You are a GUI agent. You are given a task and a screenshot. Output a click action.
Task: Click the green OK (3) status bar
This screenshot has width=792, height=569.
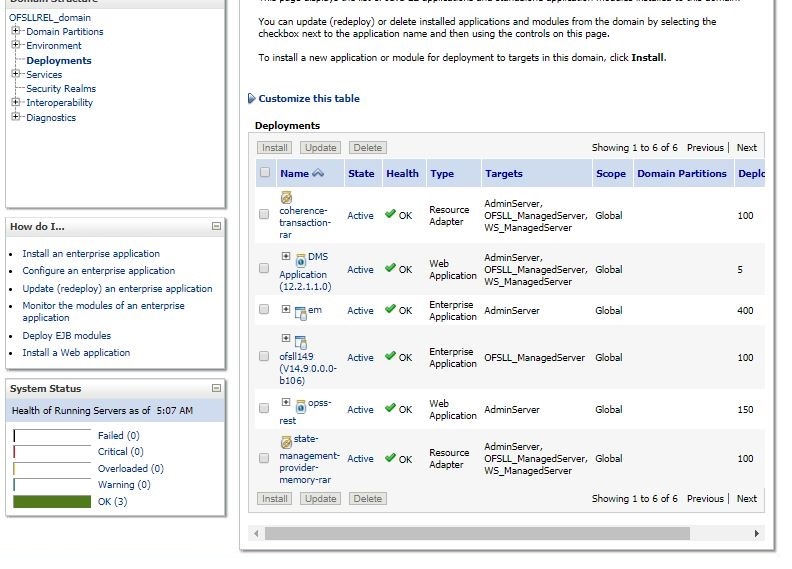click(52, 501)
